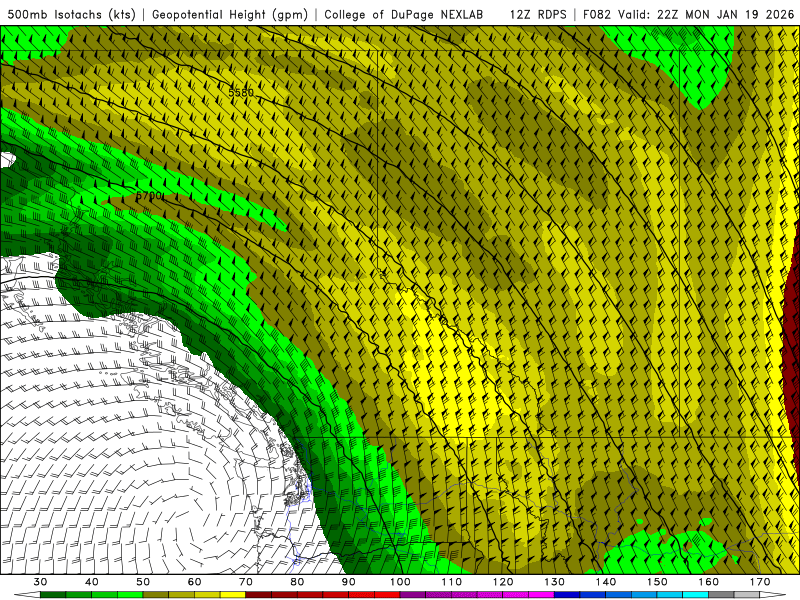
Task: Click the 90 label on the color scale
Action: coord(349,582)
